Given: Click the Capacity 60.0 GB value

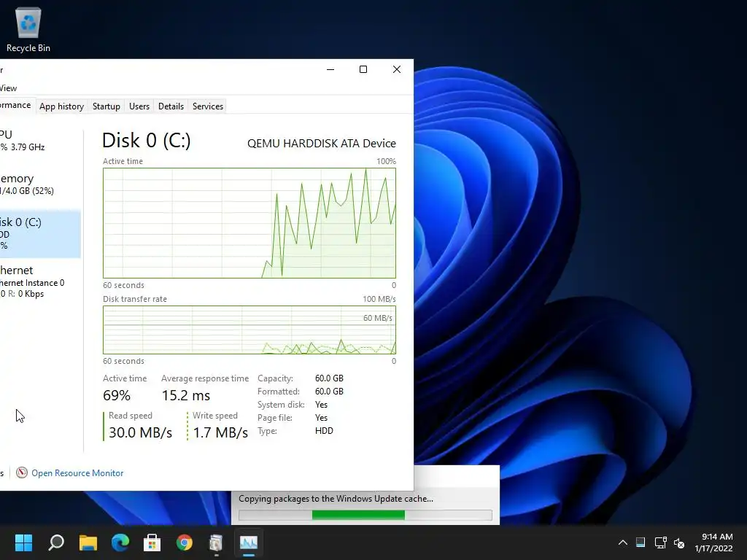Looking at the screenshot, I should coord(329,378).
